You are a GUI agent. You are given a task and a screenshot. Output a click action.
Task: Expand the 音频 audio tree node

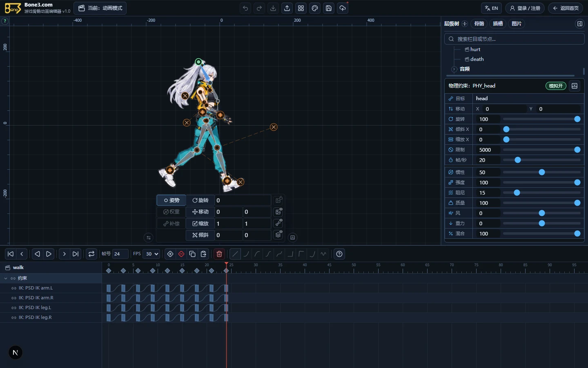[454, 69]
